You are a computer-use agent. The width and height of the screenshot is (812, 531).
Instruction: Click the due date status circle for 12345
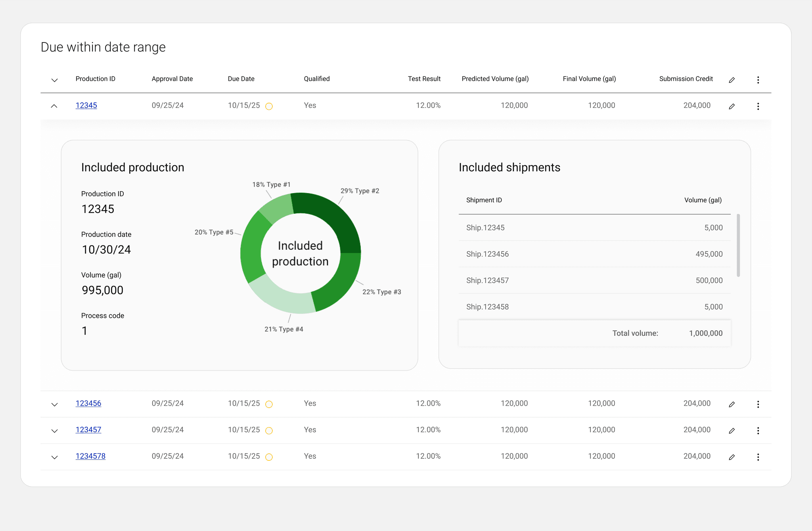click(269, 106)
